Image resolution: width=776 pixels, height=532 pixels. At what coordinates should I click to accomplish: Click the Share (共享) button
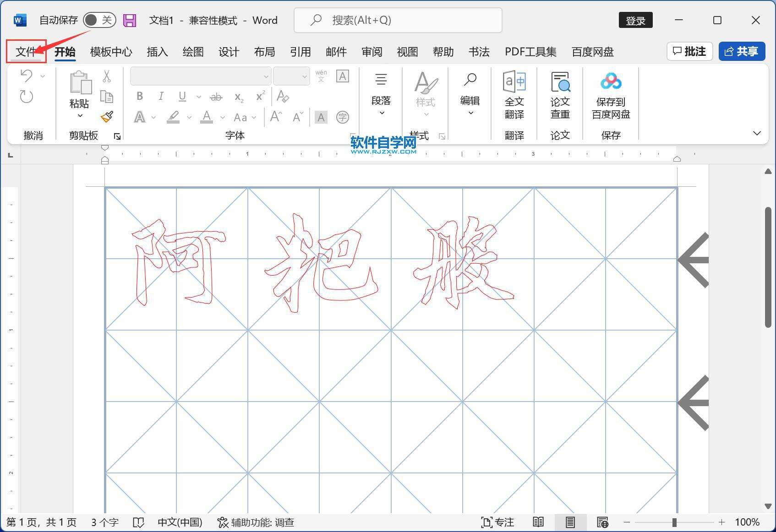[x=742, y=51]
